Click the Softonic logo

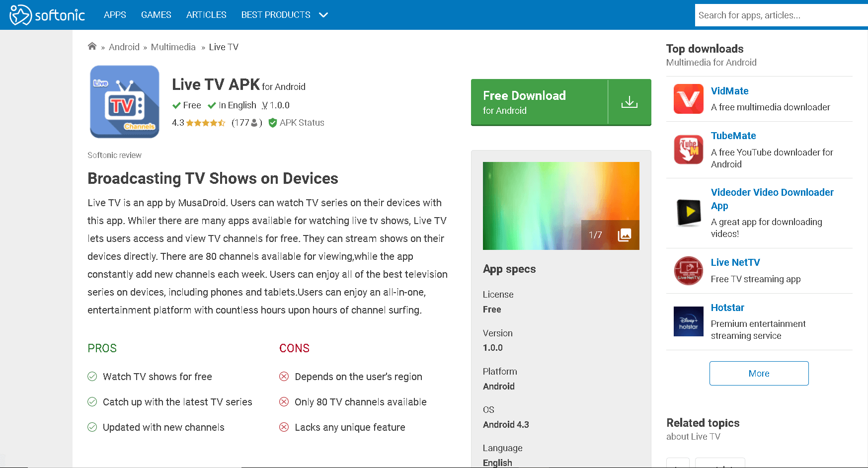point(47,15)
